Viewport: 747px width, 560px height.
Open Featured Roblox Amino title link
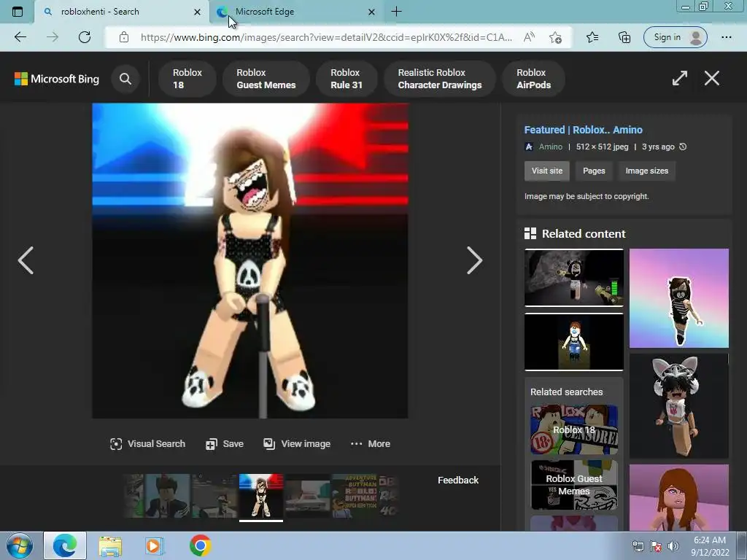tap(583, 130)
